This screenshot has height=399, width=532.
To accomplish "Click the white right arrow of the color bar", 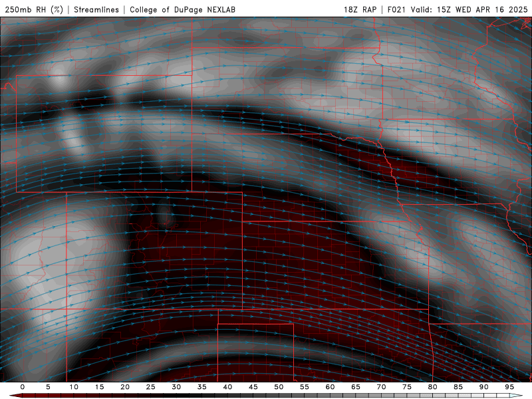I will click(x=516, y=396).
